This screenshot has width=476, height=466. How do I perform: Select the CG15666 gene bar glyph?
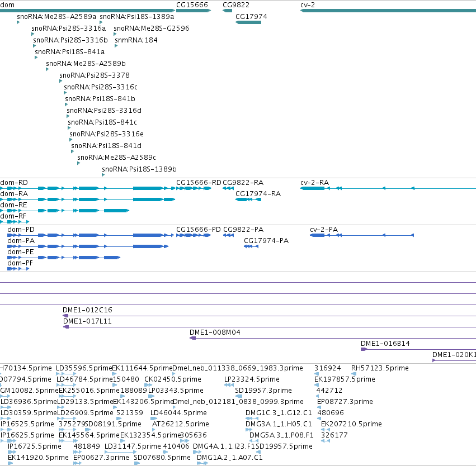194,11
